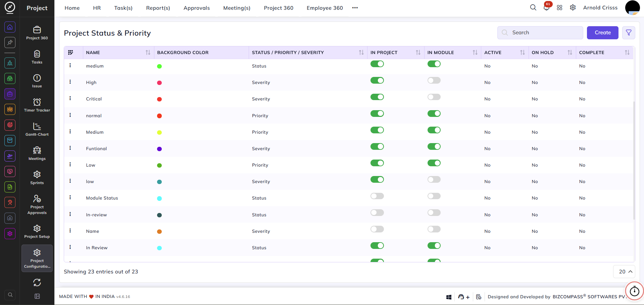
Task: Click the green color dot for medium
Action: point(159,66)
